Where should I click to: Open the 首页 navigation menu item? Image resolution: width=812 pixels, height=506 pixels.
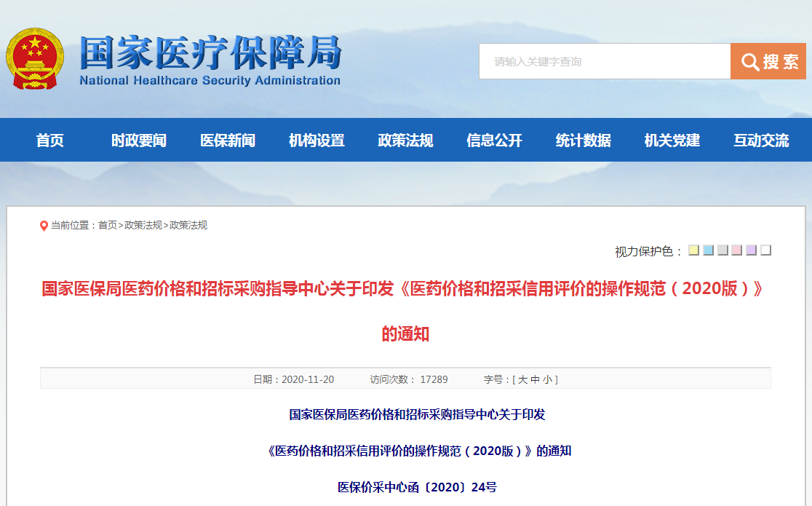tap(50, 141)
